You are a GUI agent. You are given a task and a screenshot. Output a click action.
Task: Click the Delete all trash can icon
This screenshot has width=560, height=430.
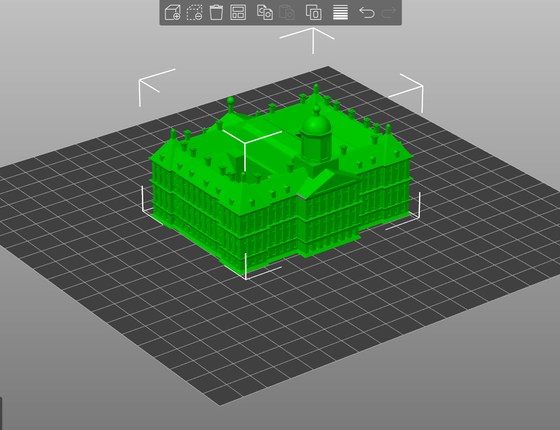216,12
